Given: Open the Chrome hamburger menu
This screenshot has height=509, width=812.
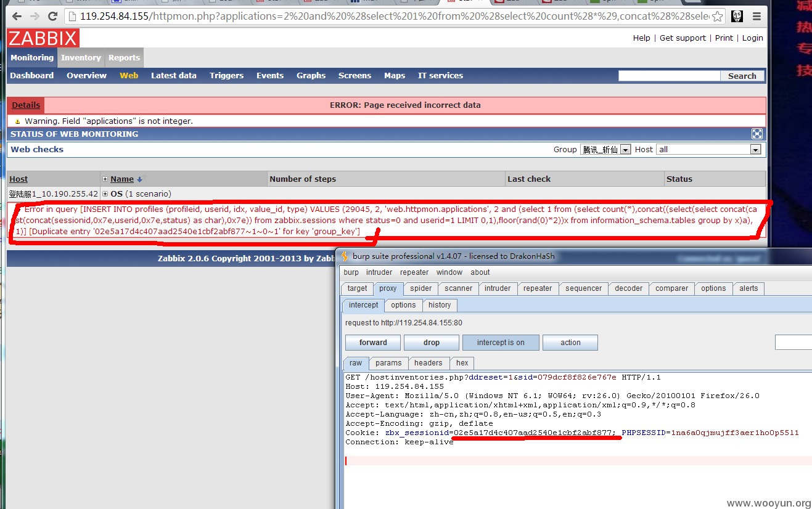Looking at the screenshot, I should pos(757,17).
